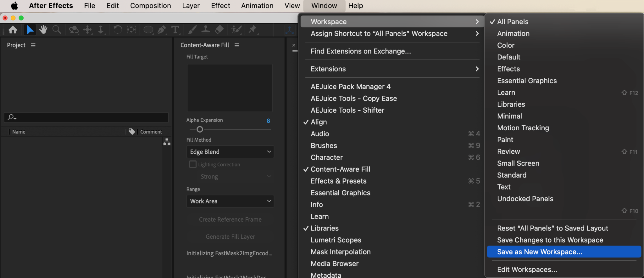This screenshot has width=644, height=278.
Task: Select the Puppet Pin tool
Action: point(253,30)
